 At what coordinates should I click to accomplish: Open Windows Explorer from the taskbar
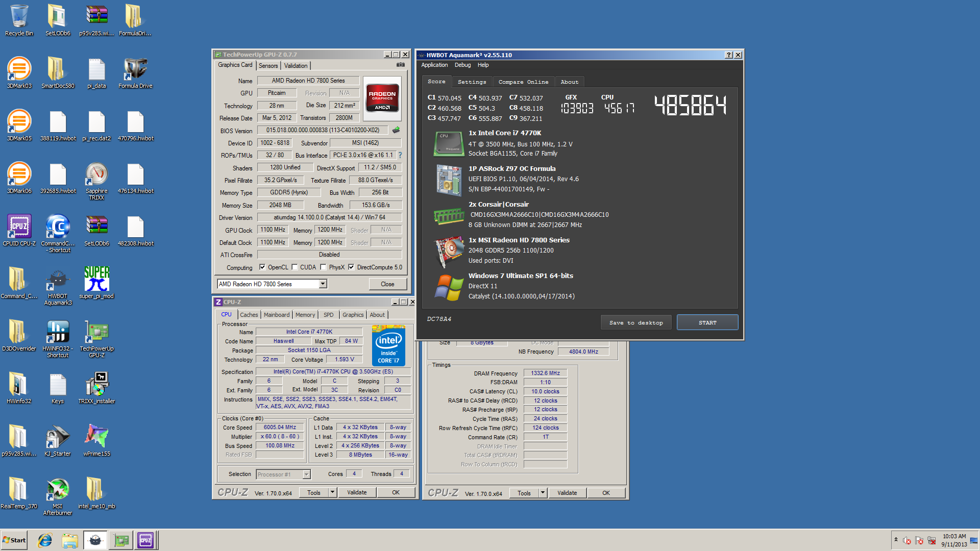click(70, 540)
